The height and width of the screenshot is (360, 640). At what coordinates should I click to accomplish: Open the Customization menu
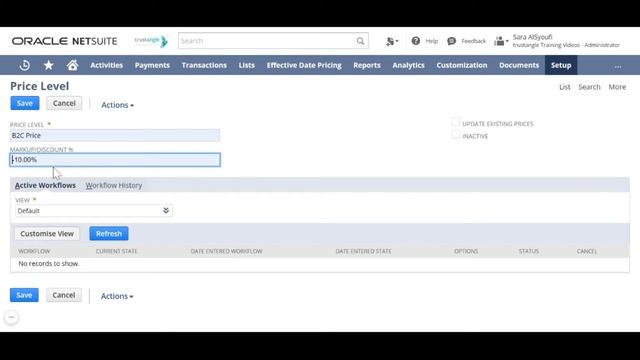(462, 65)
